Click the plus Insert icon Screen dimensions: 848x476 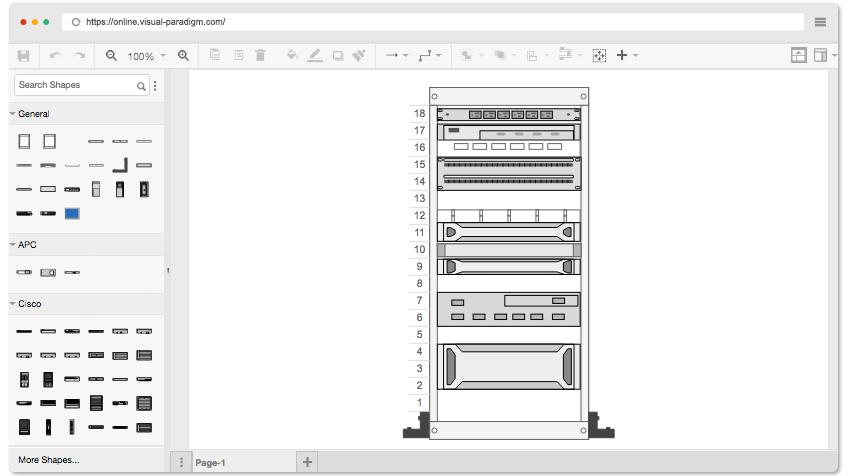click(622, 55)
